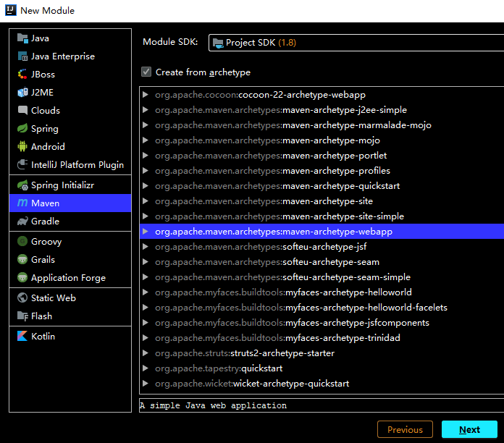Click the Application Forge icon
This screenshot has width=504, height=443.
pyautogui.click(x=22, y=277)
